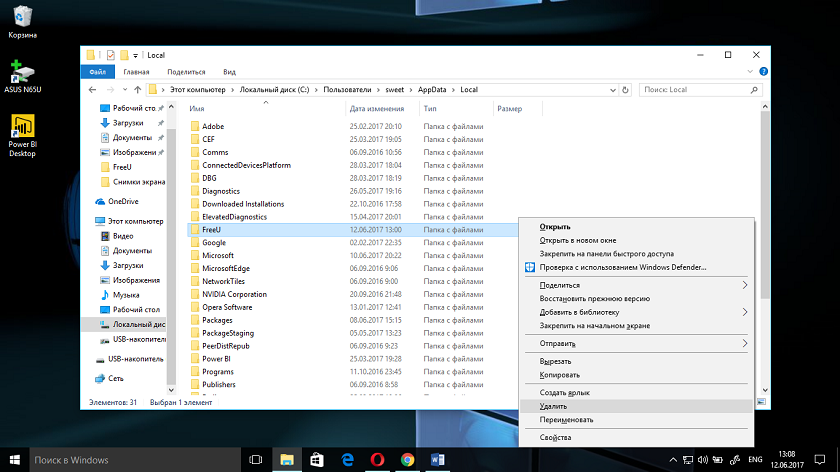Click sweet in breadcrumb path
The image size is (840, 472).
coord(394,89)
